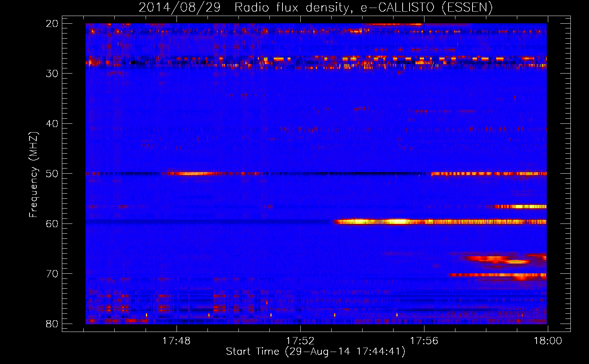Viewport: 589px width, 364px height.
Task: Click the 20 frequency tick label
Action: pyautogui.click(x=52, y=24)
